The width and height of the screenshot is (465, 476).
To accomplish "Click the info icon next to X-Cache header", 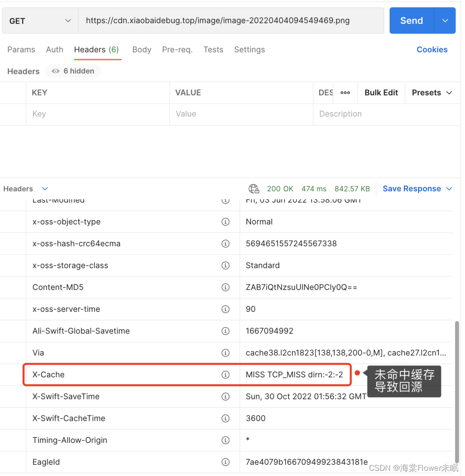I will pos(226,374).
